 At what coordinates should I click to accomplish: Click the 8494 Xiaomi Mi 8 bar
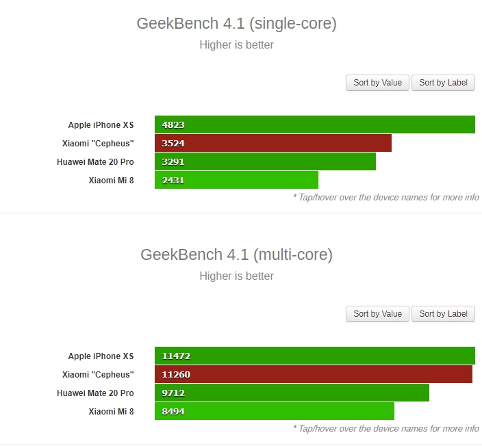tap(275, 411)
